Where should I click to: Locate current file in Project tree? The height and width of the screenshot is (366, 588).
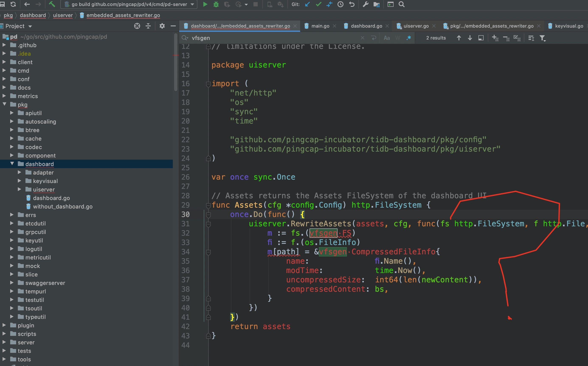point(137,26)
